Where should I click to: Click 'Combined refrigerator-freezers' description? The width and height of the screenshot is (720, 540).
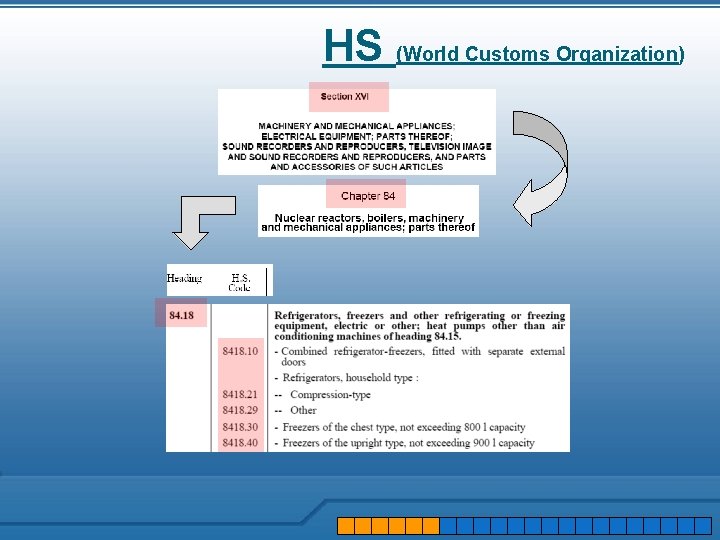coord(420,356)
